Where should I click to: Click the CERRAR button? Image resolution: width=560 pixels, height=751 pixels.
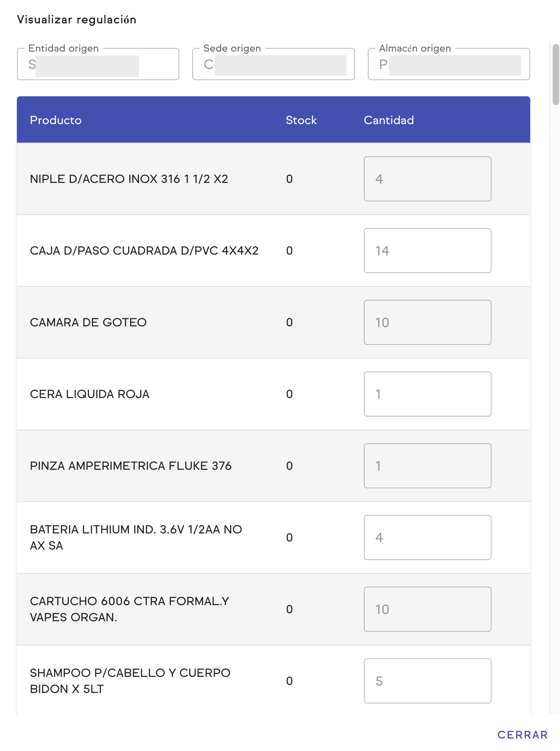click(x=523, y=735)
